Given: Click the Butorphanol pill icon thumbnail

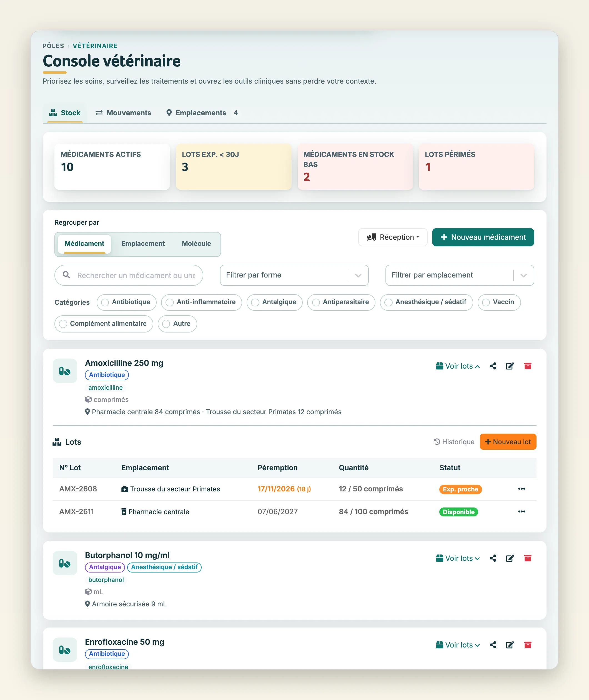Looking at the screenshot, I should (x=65, y=563).
